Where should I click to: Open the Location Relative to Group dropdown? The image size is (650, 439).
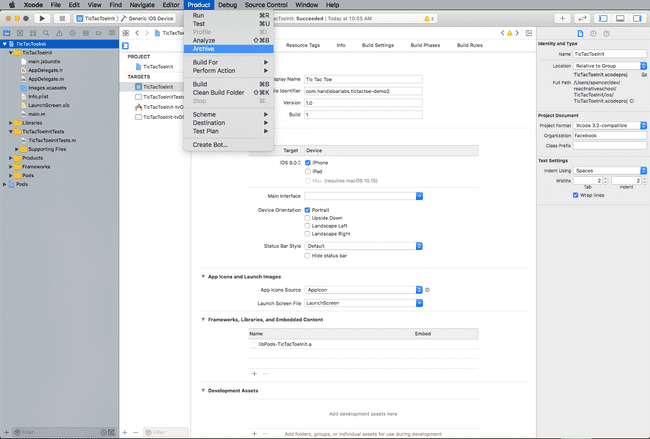coord(610,65)
